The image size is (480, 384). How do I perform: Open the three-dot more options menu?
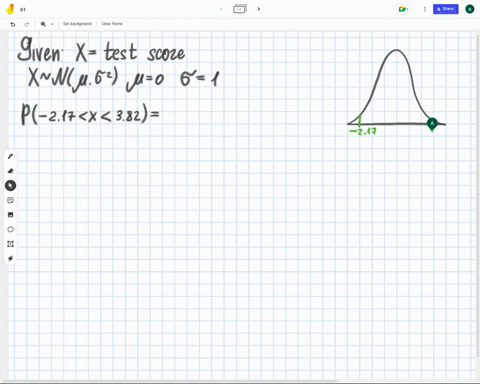pos(425,9)
